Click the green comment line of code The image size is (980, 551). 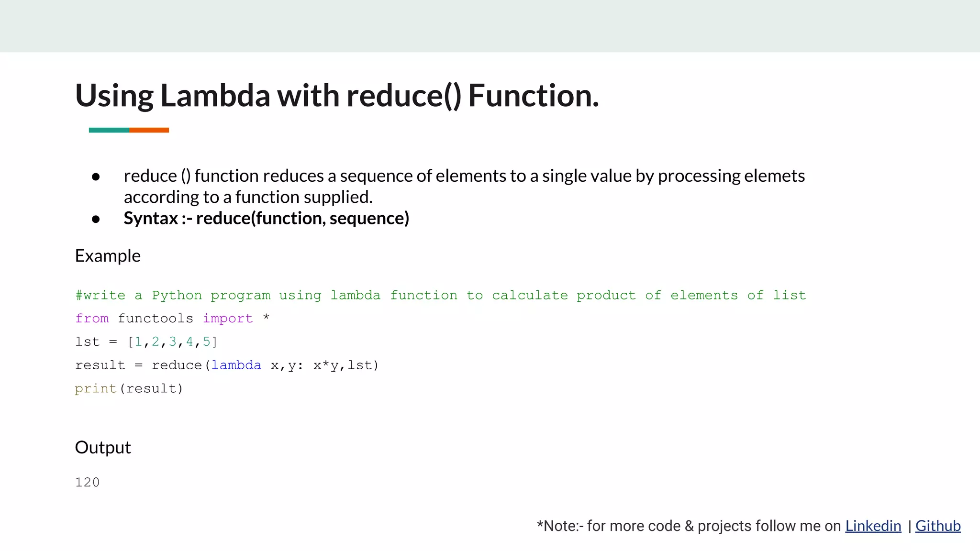pos(440,295)
